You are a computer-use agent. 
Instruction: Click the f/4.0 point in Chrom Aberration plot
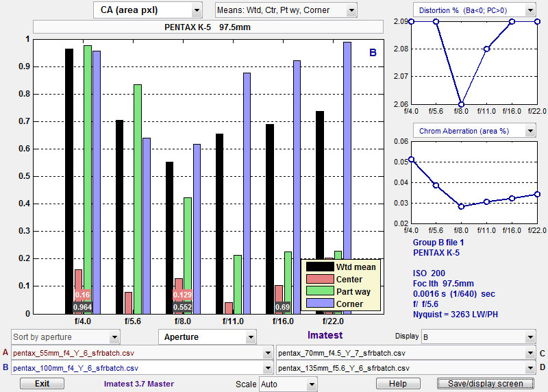point(412,160)
